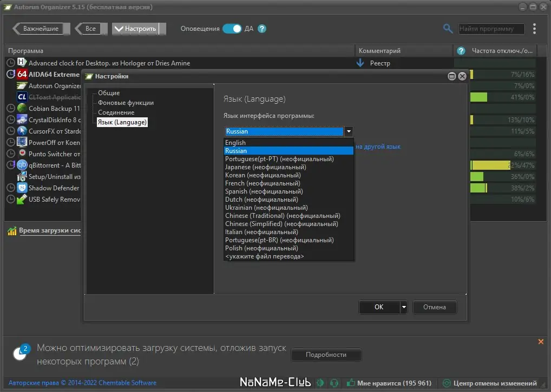Open the Соединение settings section
Screen dimensions: 551x392
point(116,112)
